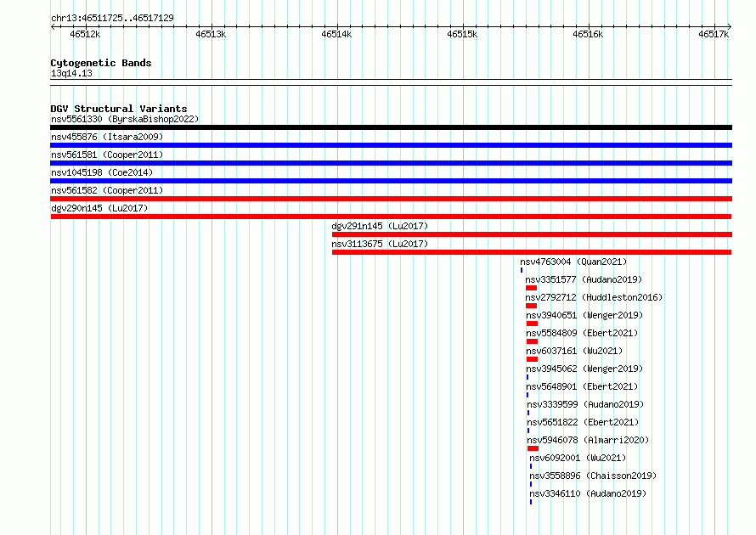
Task: Open nsv561582 (Cooper2011) variant label
Action: click(x=107, y=190)
